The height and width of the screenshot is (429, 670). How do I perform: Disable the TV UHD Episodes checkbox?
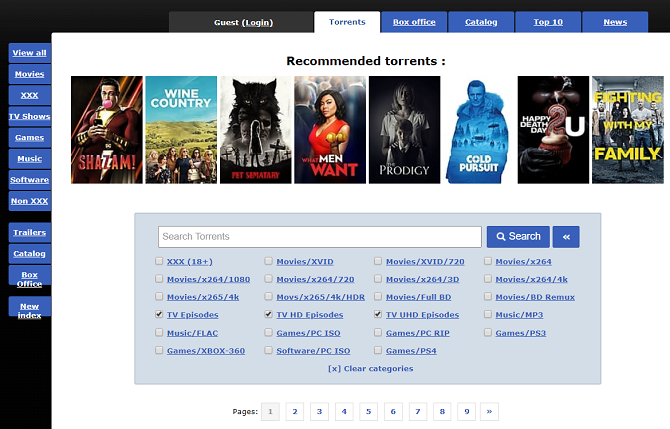[x=378, y=314]
